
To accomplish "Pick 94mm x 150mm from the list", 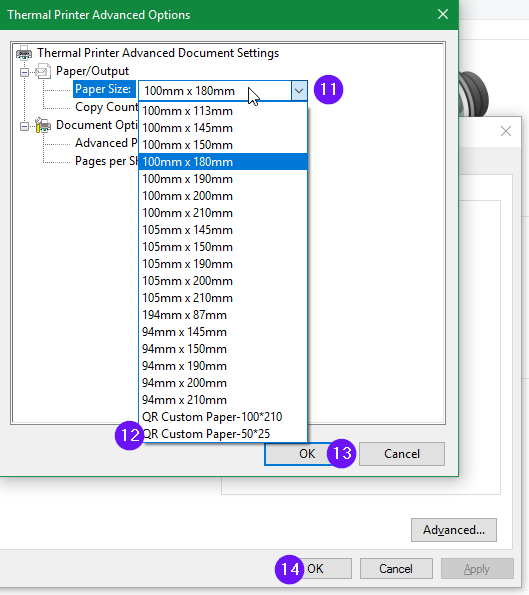I will click(x=223, y=349).
